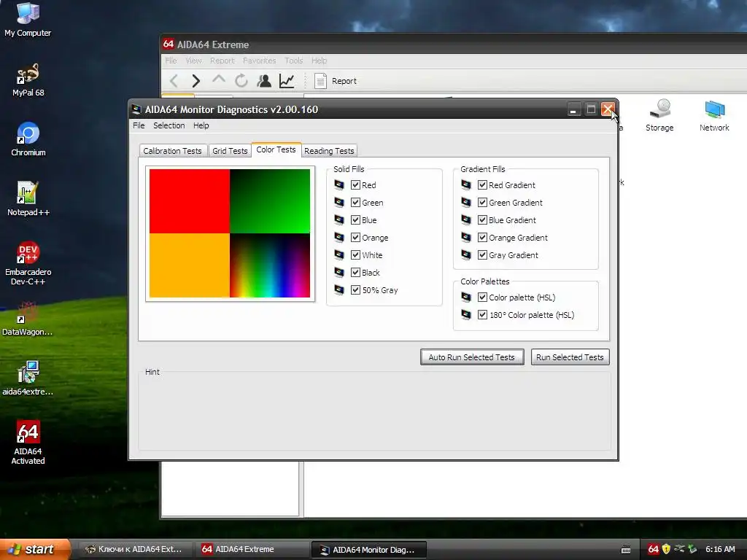The image size is (747, 560).
Task: Open the Selection menu
Action: click(169, 125)
